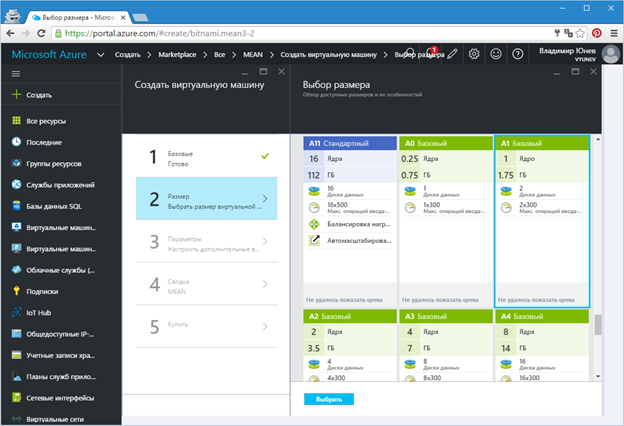Screen dimensions: 624x426
Task: Open portal settings gear icon
Action: [474, 54]
